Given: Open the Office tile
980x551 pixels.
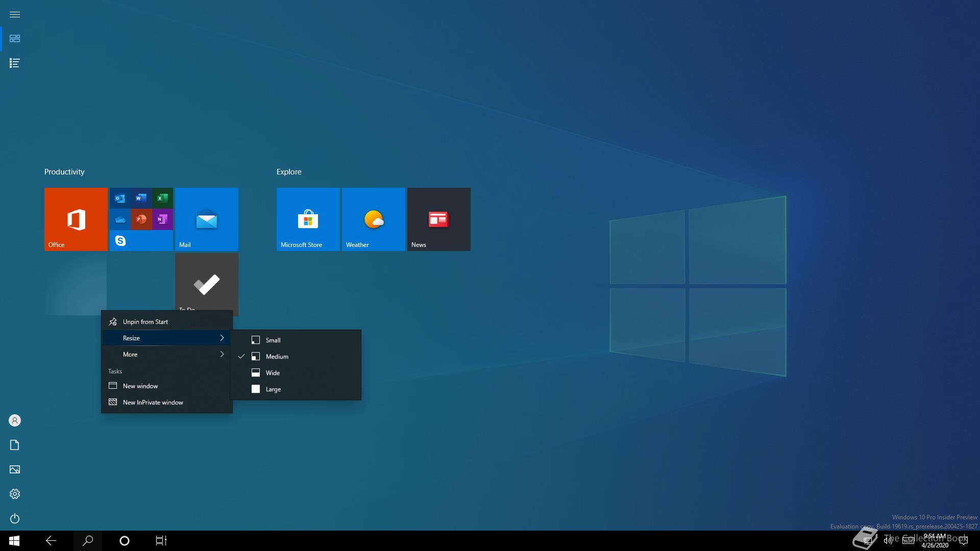Looking at the screenshot, I should 76,219.
